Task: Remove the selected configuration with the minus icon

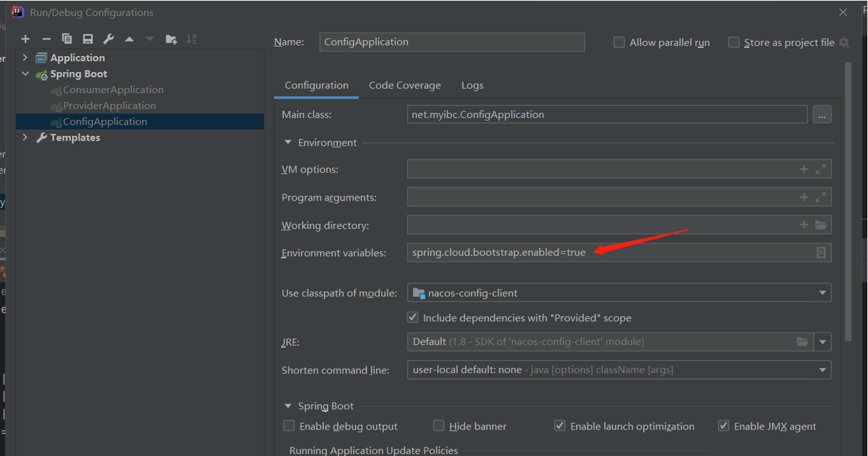Action: 46,40
